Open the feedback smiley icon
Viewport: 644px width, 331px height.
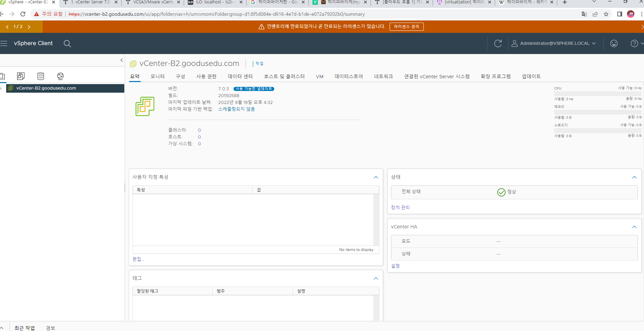coord(614,43)
